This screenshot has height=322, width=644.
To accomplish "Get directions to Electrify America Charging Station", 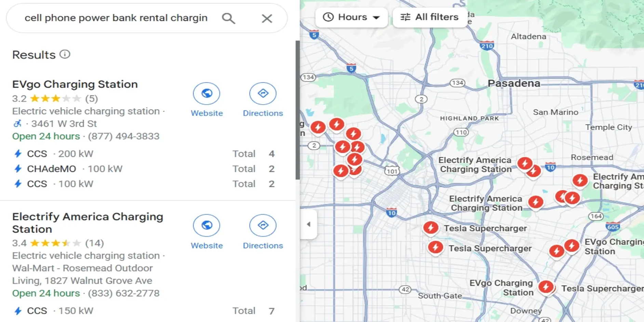I will pyautogui.click(x=263, y=225).
